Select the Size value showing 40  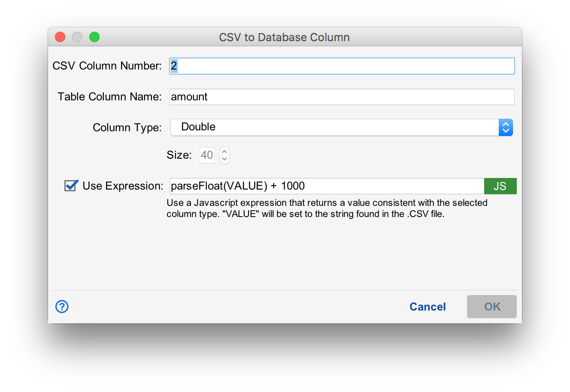(x=207, y=155)
